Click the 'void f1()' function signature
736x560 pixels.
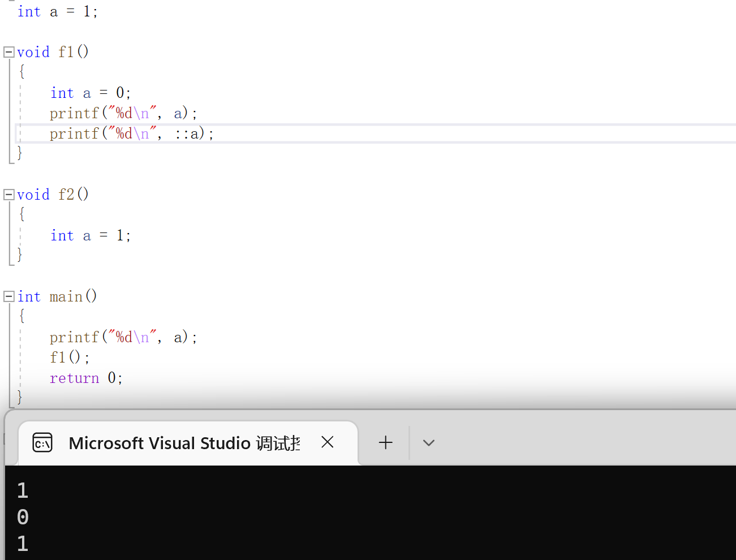click(53, 52)
